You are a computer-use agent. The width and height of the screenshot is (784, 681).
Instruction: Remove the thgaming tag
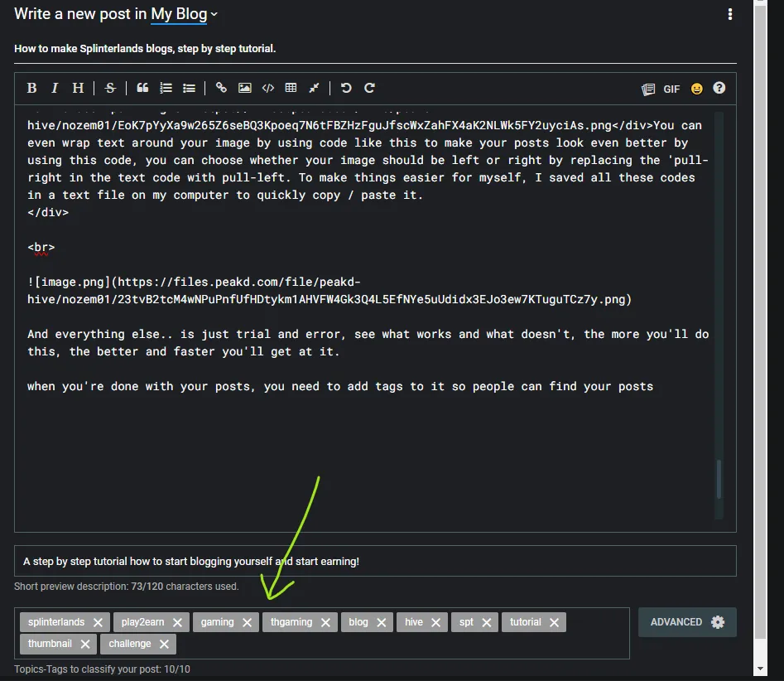325,622
